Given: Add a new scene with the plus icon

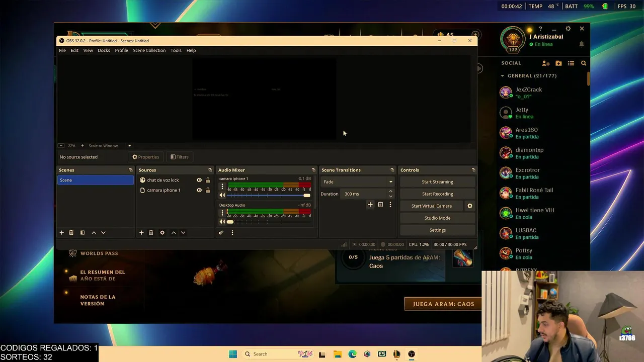Looking at the screenshot, I should pos(62,233).
